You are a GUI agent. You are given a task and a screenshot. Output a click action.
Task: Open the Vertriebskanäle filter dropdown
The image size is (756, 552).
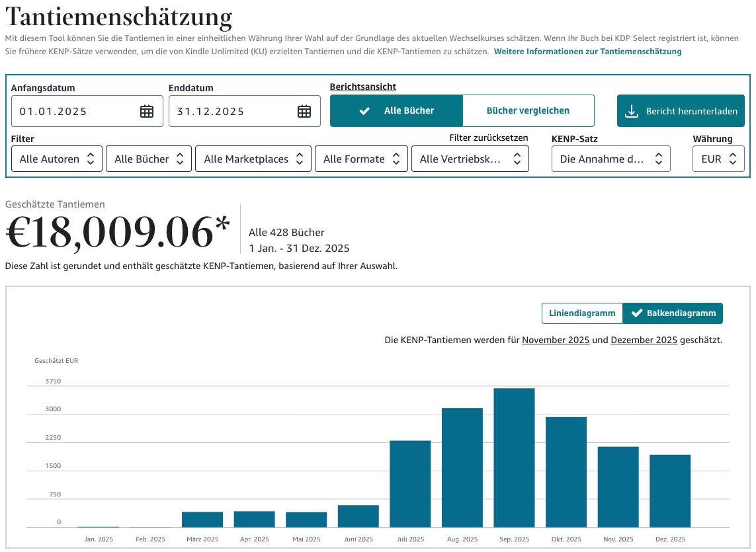click(470, 159)
